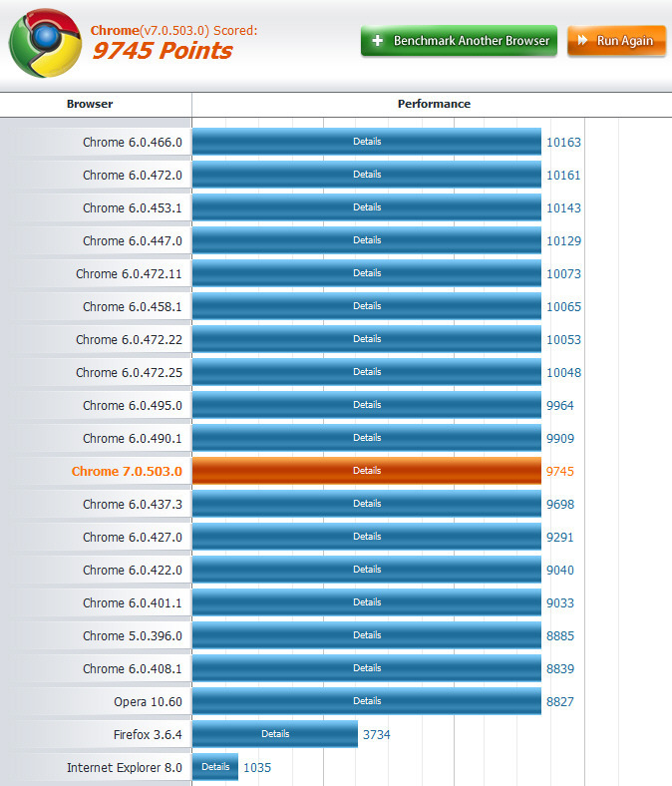Screen dimensions: 672x786
Task: Click the score value 10129
Action: pos(563,241)
